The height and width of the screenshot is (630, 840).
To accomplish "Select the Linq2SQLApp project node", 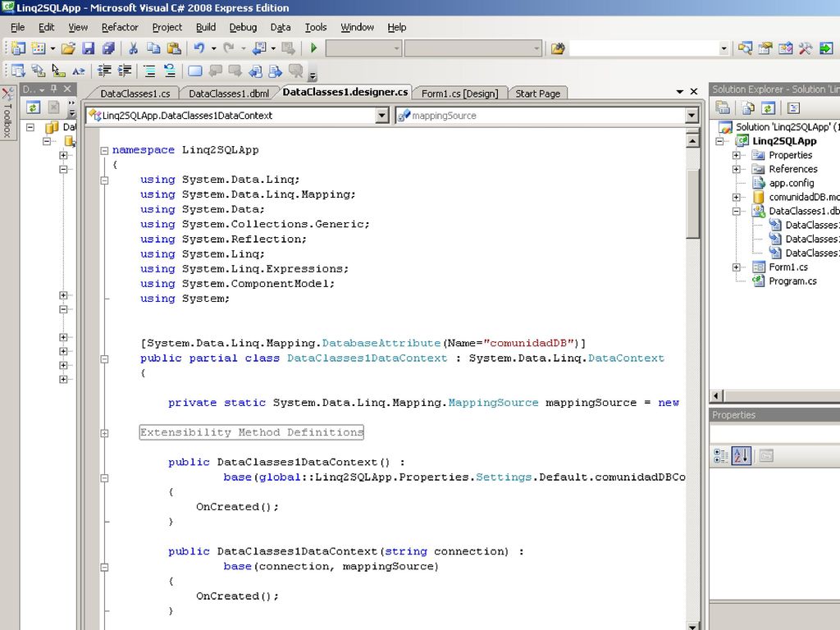I will pos(784,141).
